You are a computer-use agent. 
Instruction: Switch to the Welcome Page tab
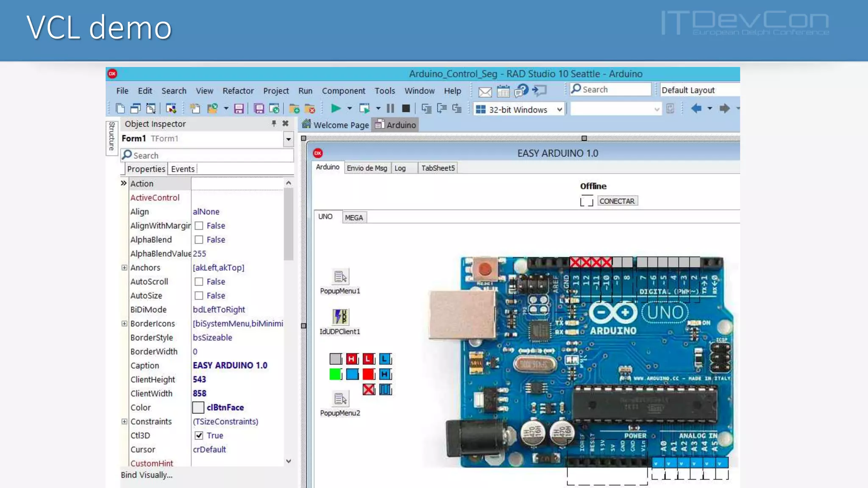click(x=336, y=125)
